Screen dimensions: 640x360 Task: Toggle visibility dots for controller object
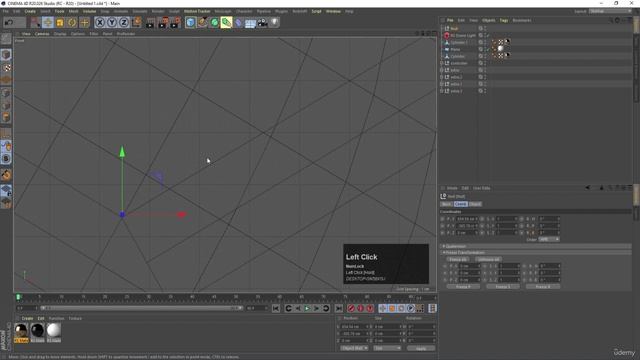[x=485, y=63]
